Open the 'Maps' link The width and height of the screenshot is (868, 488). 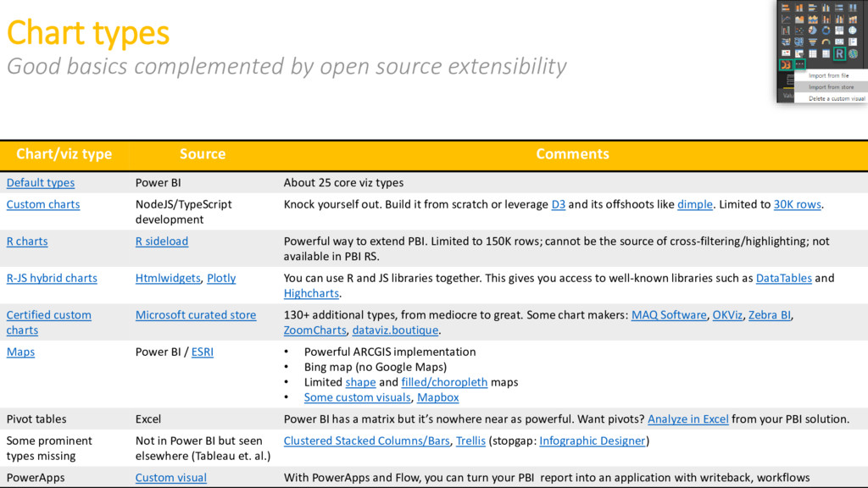tap(20, 352)
